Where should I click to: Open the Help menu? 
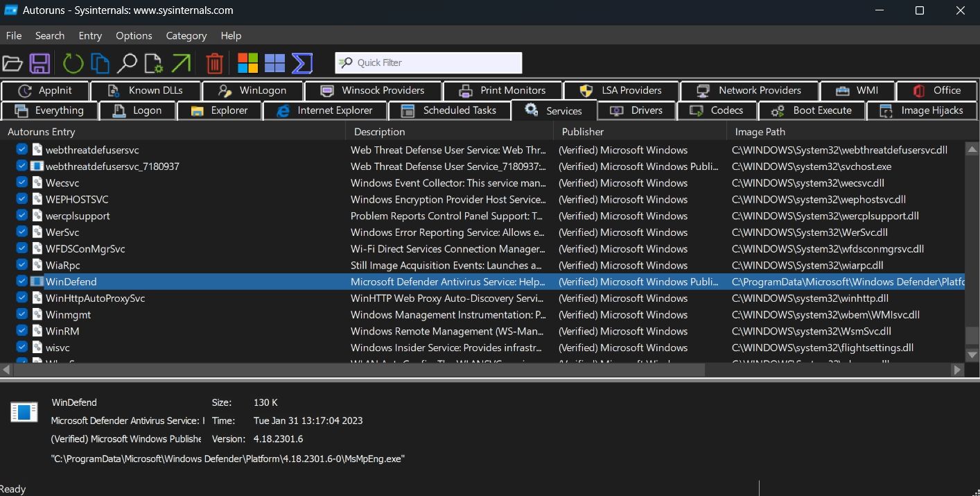click(231, 35)
